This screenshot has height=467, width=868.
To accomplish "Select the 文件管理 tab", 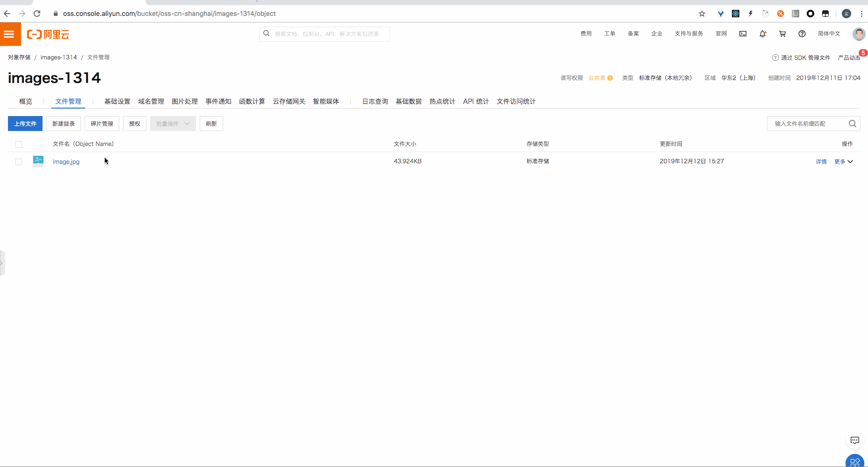I will [x=68, y=102].
